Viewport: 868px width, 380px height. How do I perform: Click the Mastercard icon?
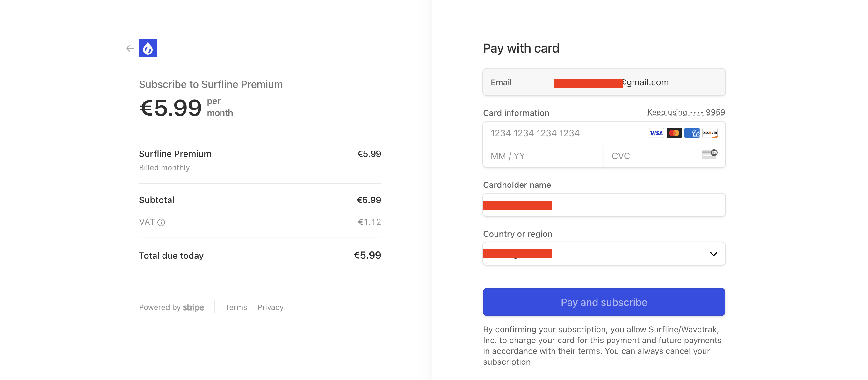[x=674, y=133]
